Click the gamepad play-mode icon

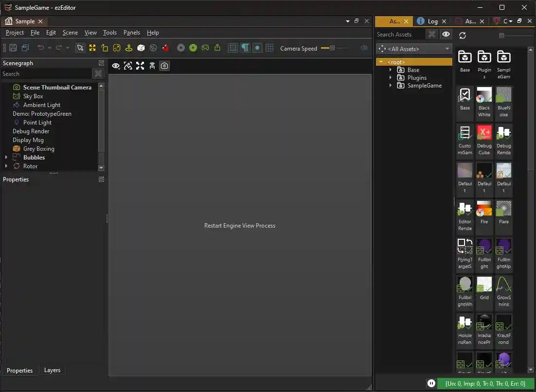coord(205,48)
